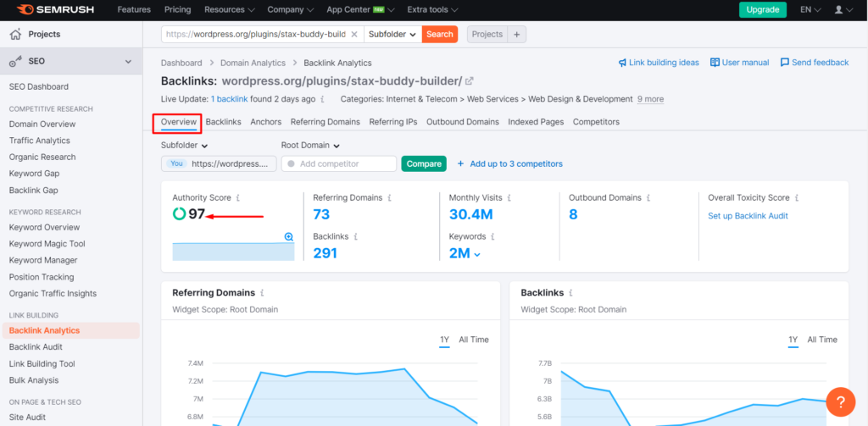Click info icon beside Overall Toxicity Score
Image resolution: width=868 pixels, height=426 pixels.
tap(797, 197)
